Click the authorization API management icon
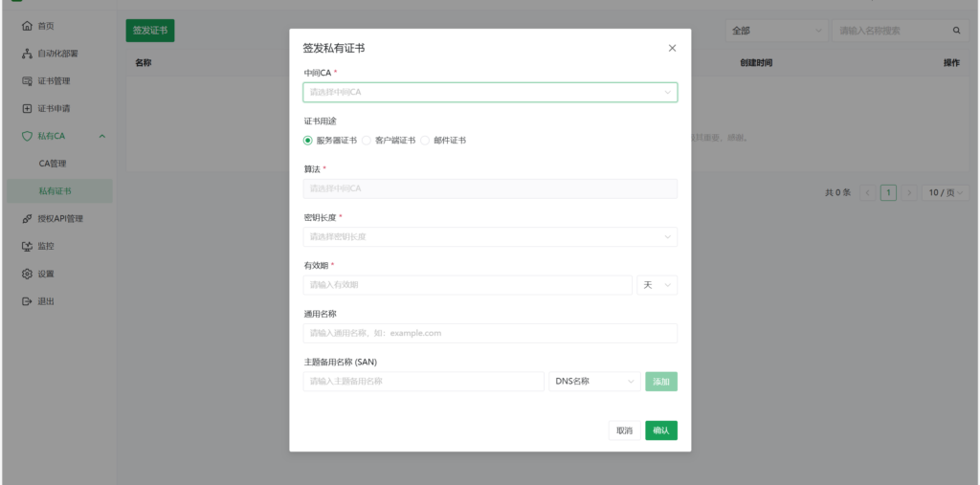 (x=26, y=219)
